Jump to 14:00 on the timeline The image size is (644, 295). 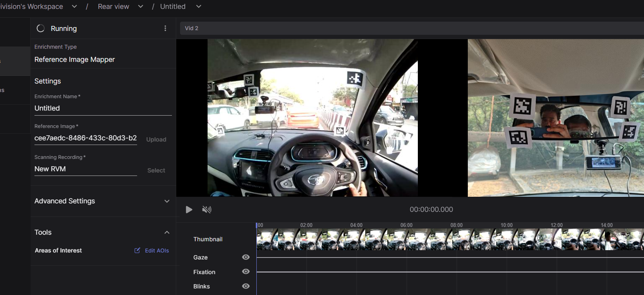point(607,225)
